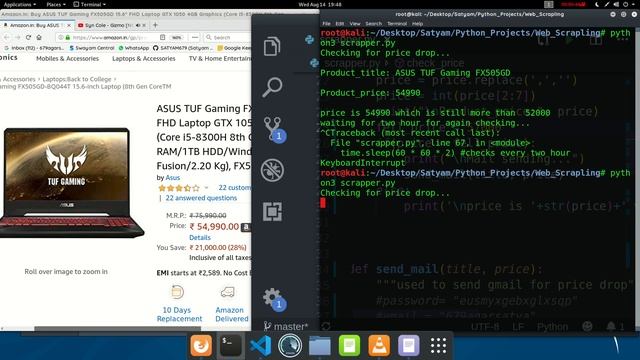Close the Amazon.in Firefox tab
The image size is (640, 360).
69,25
